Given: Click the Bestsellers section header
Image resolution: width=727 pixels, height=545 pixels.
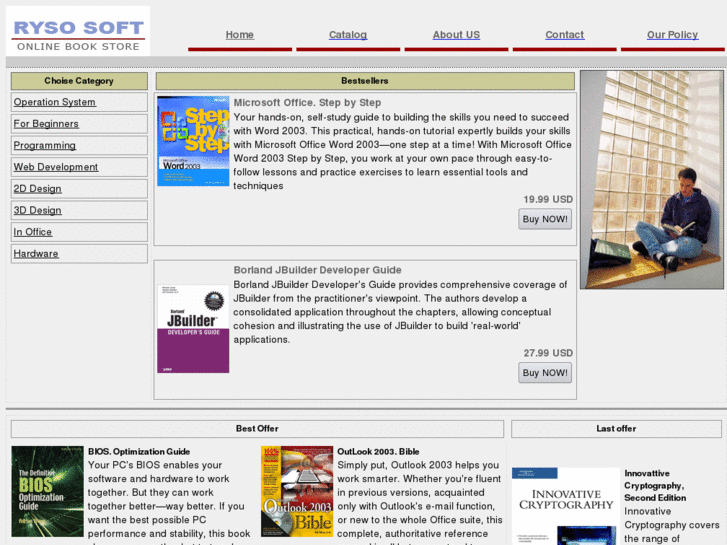Looking at the screenshot, I should (365, 81).
